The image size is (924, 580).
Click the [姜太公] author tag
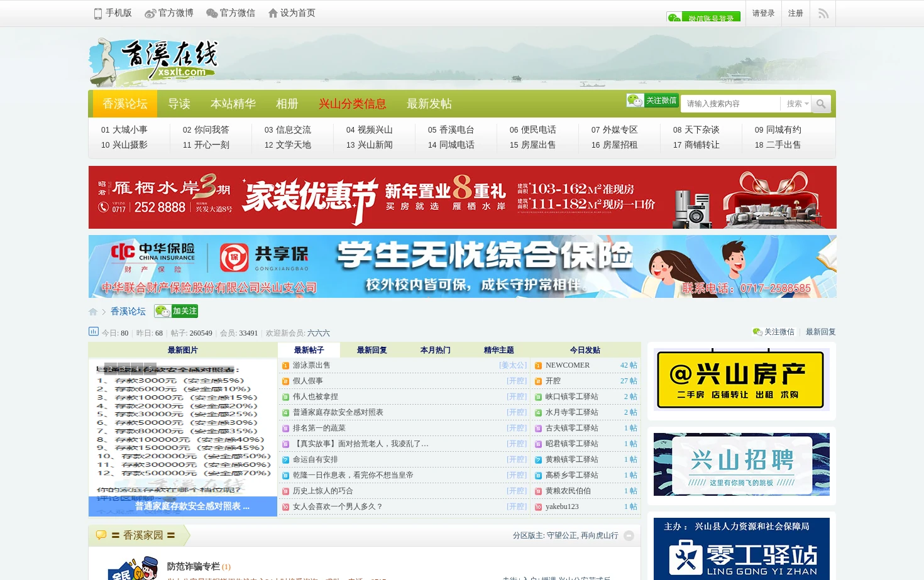click(514, 365)
